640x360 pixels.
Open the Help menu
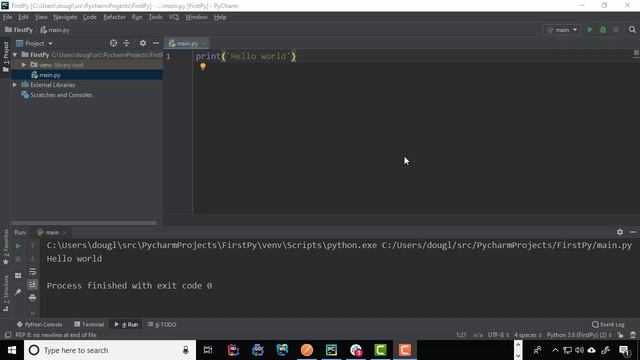pos(220,17)
